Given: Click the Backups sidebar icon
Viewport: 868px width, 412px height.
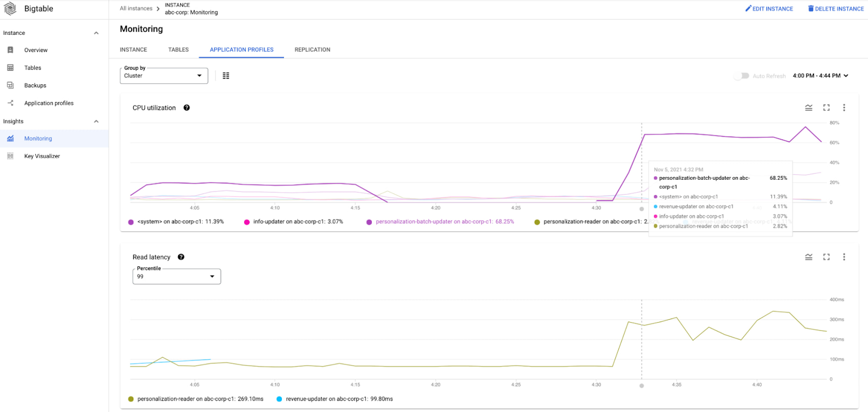Looking at the screenshot, I should [x=10, y=85].
